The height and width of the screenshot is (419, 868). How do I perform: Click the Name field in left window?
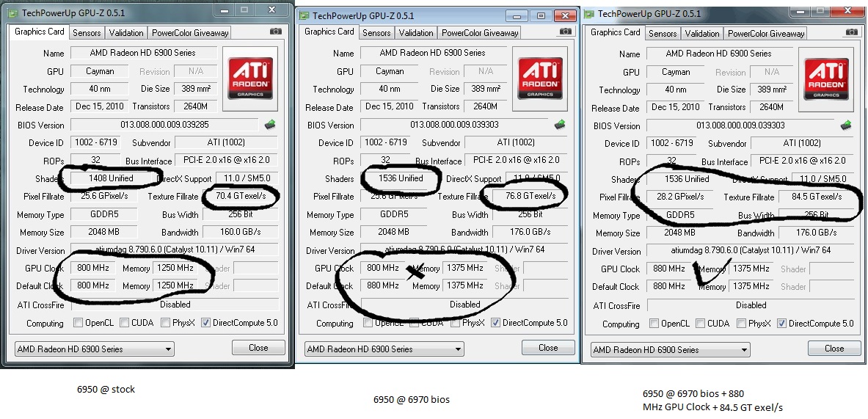click(143, 53)
